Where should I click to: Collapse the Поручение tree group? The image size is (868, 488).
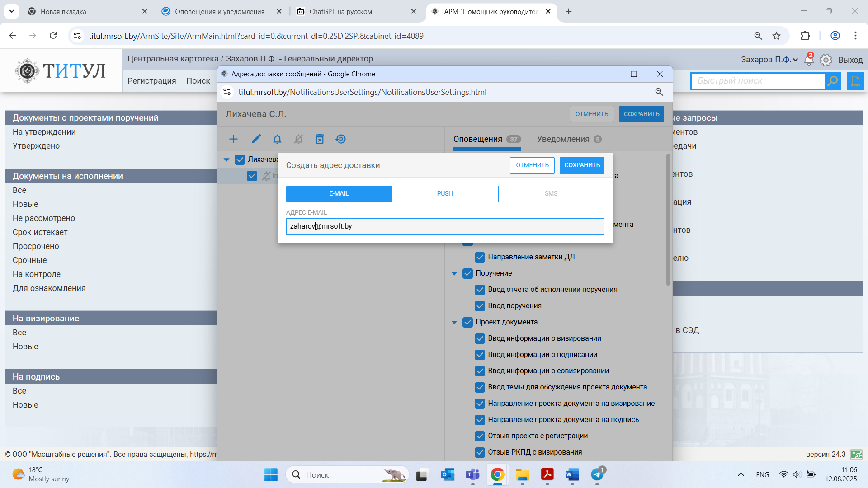click(454, 273)
